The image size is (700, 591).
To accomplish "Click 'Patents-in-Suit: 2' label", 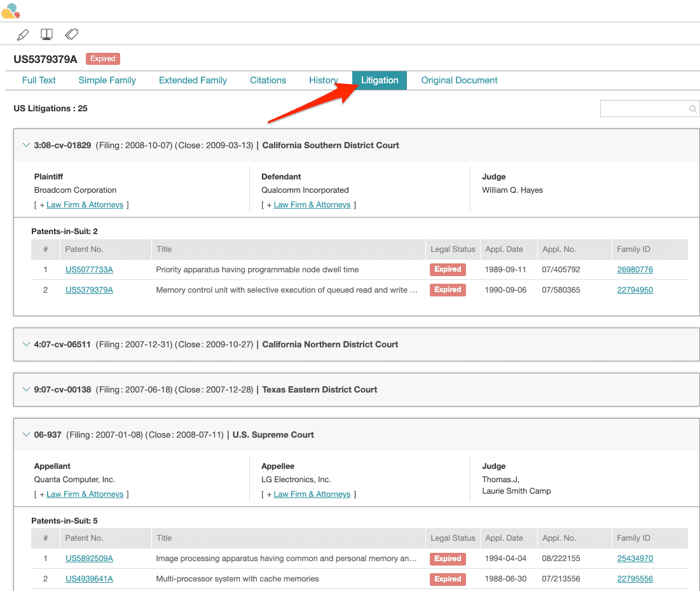I will (x=64, y=232).
